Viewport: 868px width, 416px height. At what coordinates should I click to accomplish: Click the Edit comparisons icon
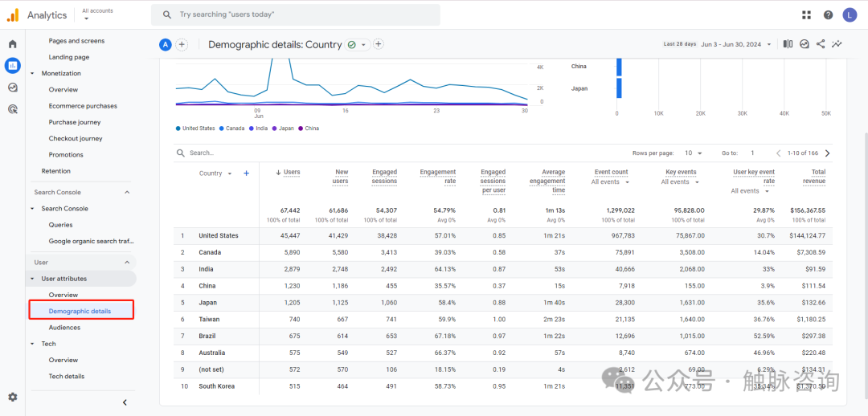click(788, 44)
